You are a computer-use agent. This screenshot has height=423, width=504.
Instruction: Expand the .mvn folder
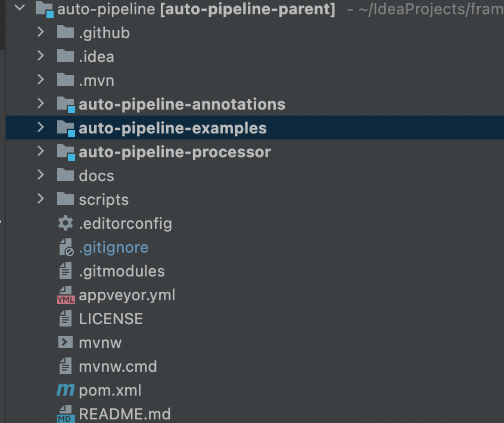pyautogui.click(x=41, y=80)
